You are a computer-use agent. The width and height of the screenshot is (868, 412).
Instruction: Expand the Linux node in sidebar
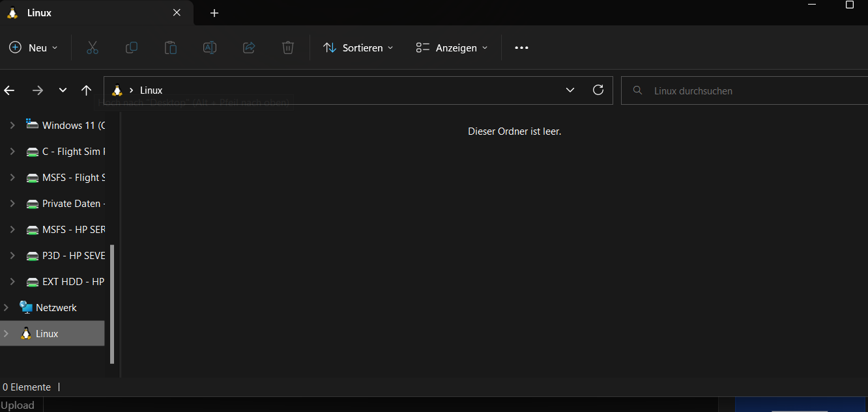[x=6, y=333]
